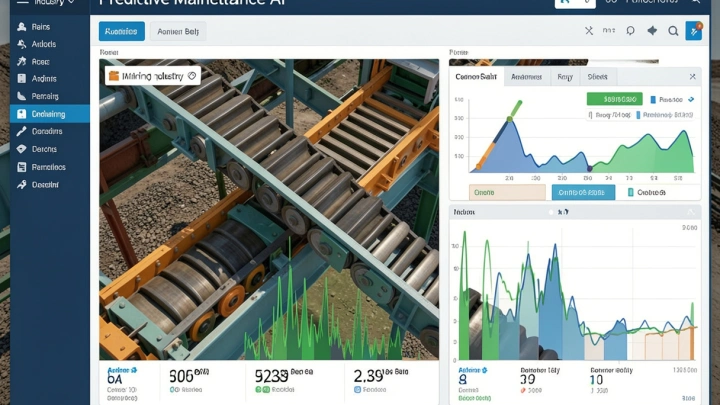Click the blue edit pen icon with badge
The height and width of the screenshot is (405, 720).
(694, 31)
